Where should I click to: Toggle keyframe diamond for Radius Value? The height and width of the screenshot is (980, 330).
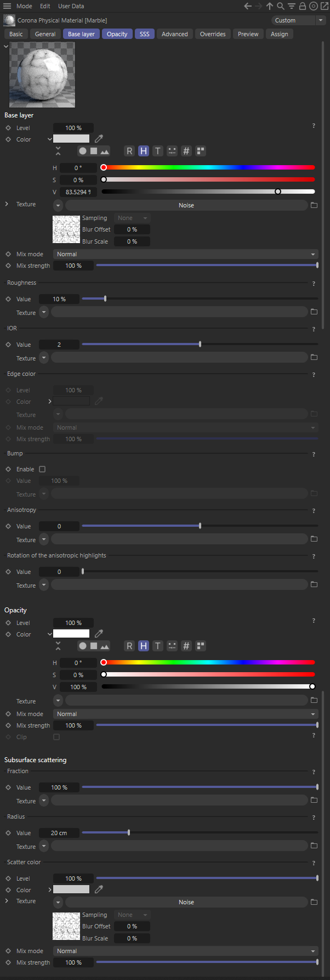(8, 833)
